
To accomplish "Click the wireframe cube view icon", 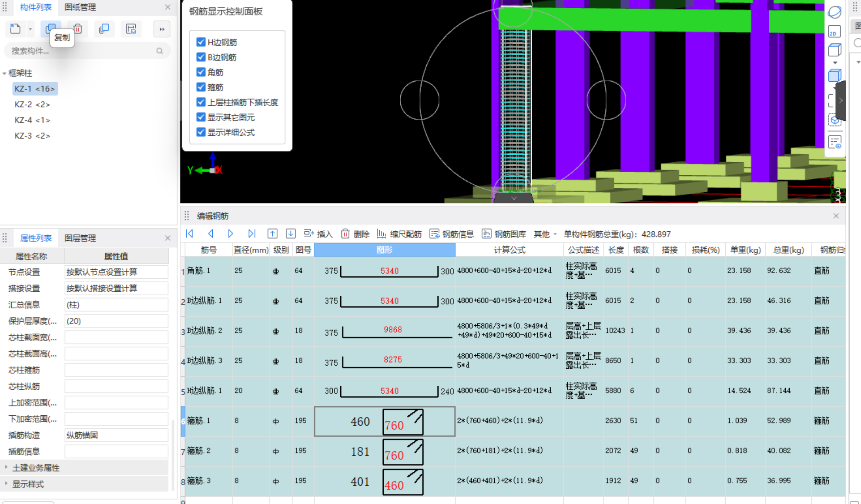I will tap(834, 50).
